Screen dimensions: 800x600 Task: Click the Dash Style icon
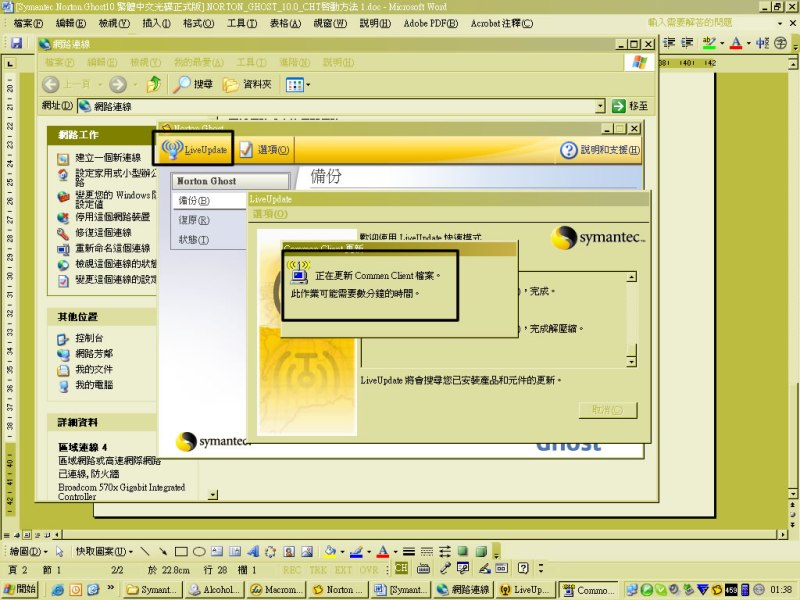pos(427,552)
